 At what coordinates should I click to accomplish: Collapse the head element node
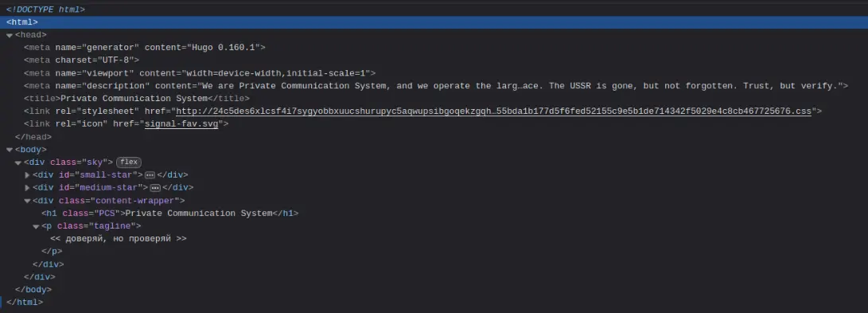pyautogui.click(x=10, y=35)
